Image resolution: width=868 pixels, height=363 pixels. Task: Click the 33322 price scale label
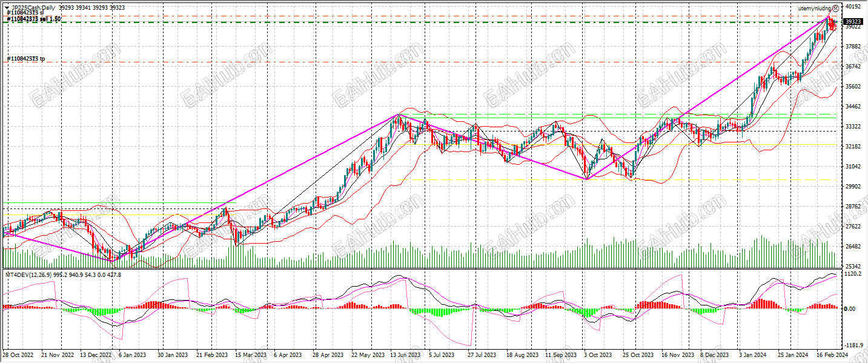click(x=853, y=127)
